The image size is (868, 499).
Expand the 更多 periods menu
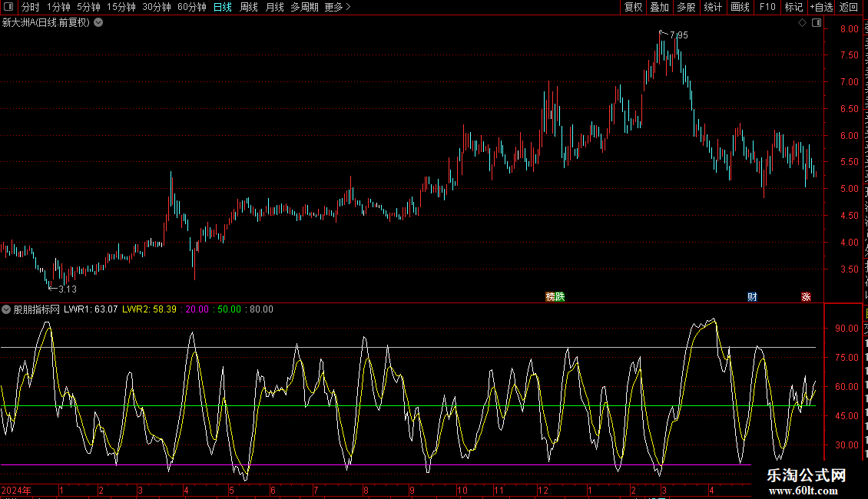(x=338, y=7)
